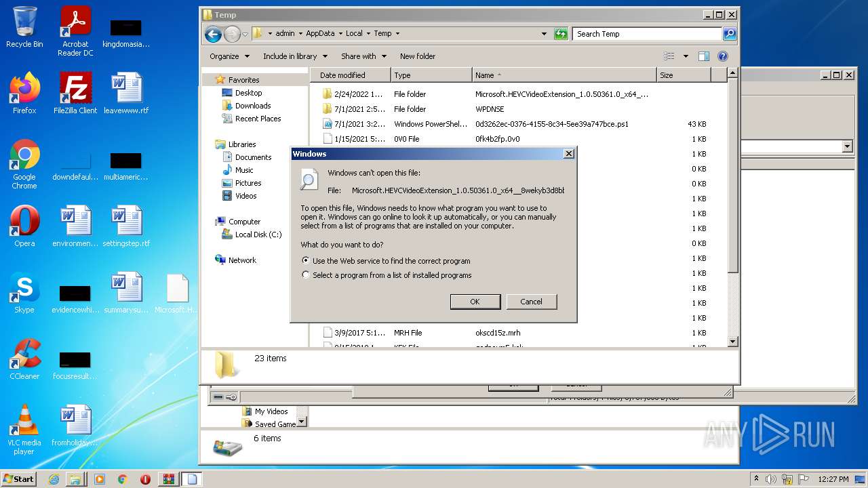Open the Organize dropdown menu

(x=229, y=56)
